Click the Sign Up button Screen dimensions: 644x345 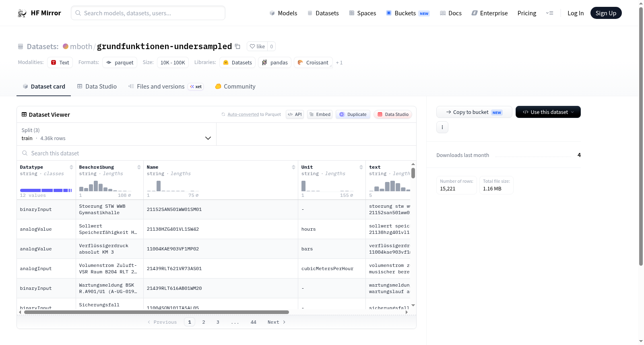(x=606, y=13)
